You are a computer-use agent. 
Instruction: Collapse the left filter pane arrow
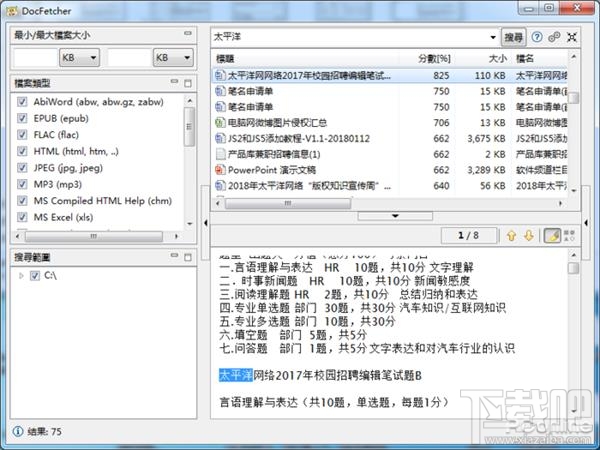205,222
